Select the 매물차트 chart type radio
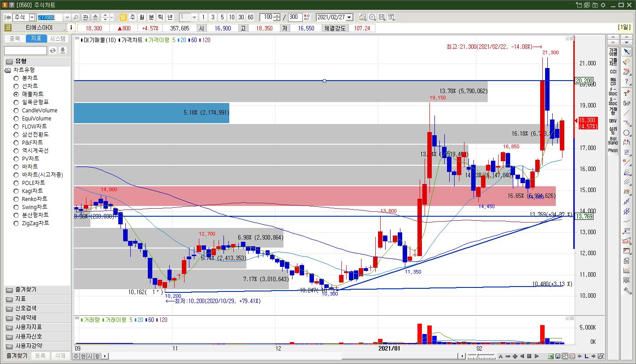636x364 pixels. coord(16,94)
